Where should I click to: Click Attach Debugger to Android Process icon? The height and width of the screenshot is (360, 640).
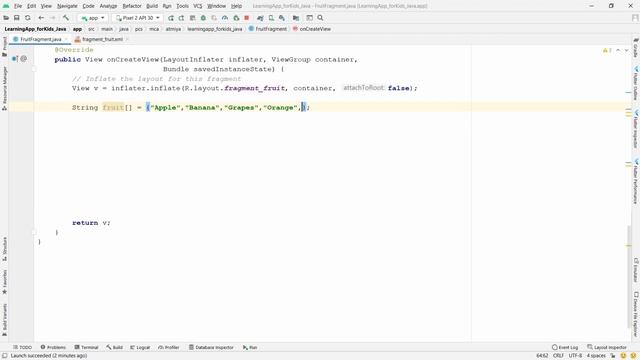pos(236,18)
